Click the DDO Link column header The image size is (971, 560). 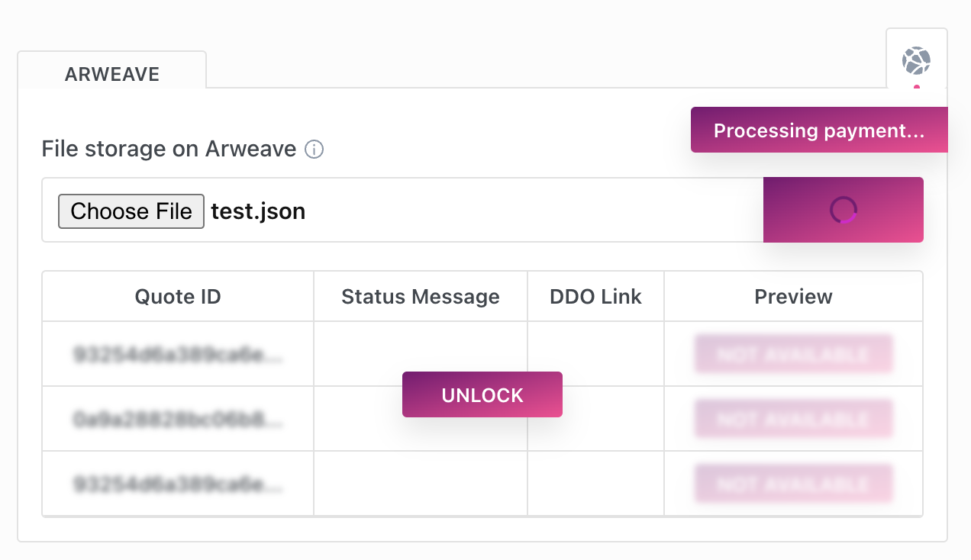click(595, 297)
